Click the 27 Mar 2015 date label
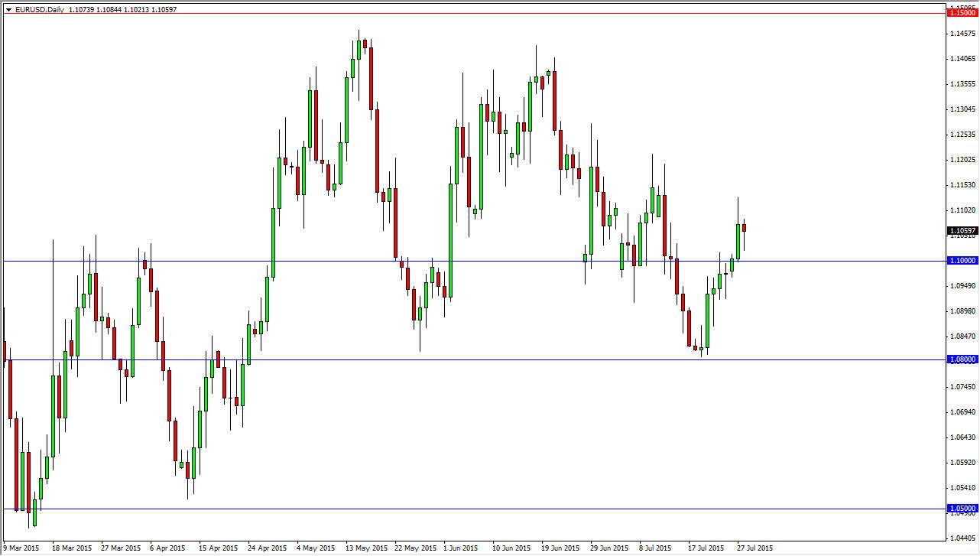 coord(120,548)
